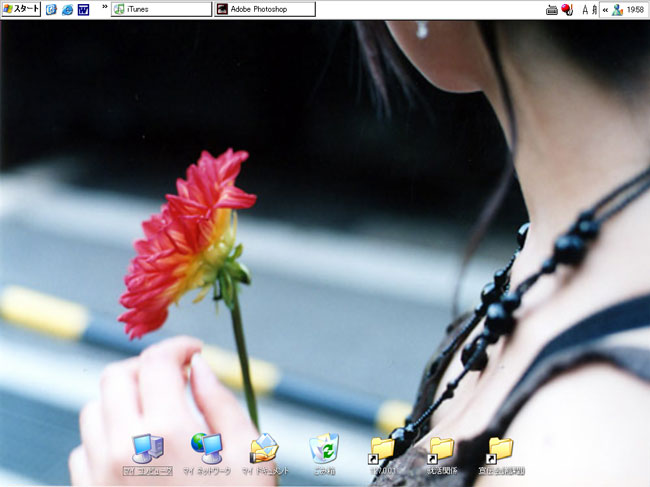Click the first quick launch icon beside Start
This screenshot has width=650, height=487.
click(x=51, y=9)
